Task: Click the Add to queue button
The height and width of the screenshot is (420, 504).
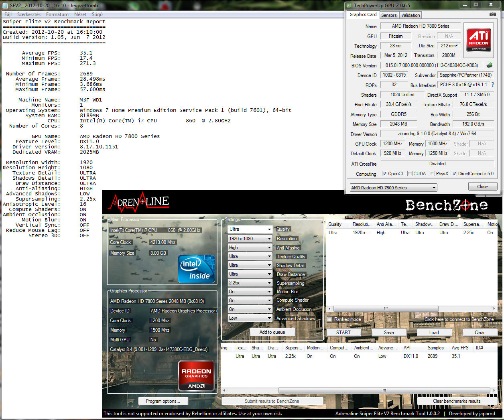Action: [272, 332]
